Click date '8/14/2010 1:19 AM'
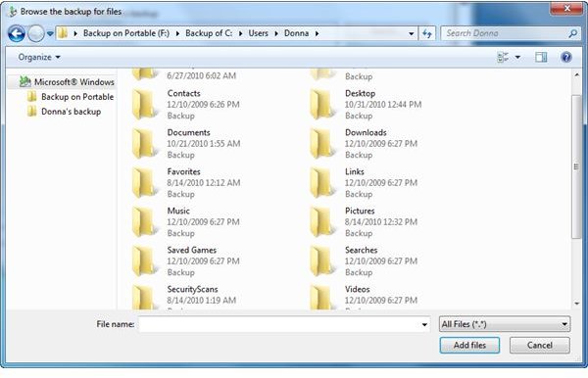 click(201, 301)
